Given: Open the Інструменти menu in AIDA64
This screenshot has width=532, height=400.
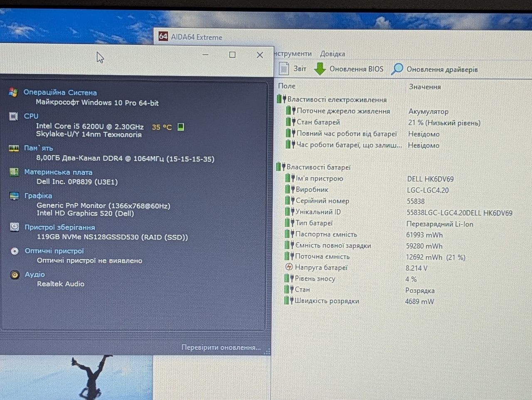Looking at the screenshot, I should (293, 54).
